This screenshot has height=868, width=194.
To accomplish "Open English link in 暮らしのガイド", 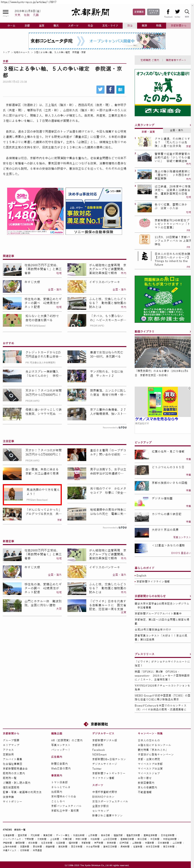I will pyautogui.click(x=141, y=576).
